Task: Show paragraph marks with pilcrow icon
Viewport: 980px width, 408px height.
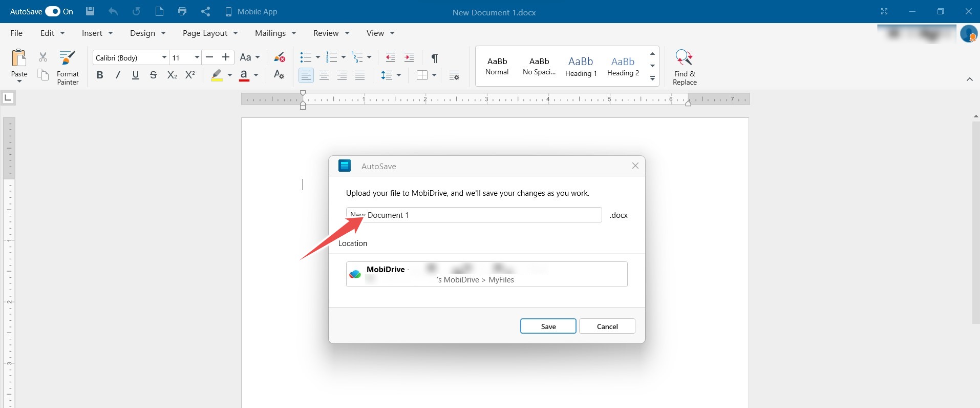Action: pos(434,57)
